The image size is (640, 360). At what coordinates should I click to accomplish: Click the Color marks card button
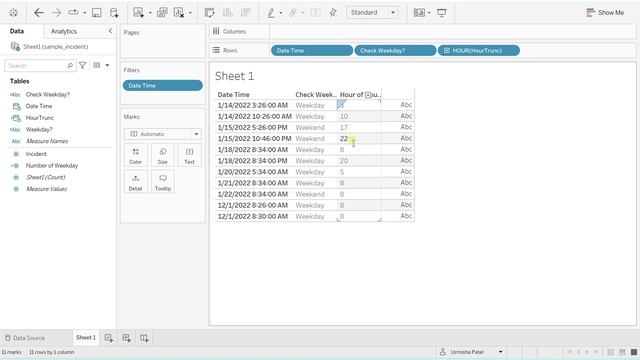pyautogui.click(x=136, y=156)
